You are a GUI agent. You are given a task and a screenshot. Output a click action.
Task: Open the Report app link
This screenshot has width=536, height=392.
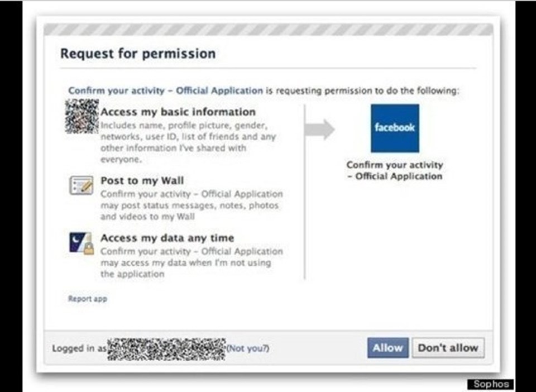pyautogui.click(x=88, y=299)
